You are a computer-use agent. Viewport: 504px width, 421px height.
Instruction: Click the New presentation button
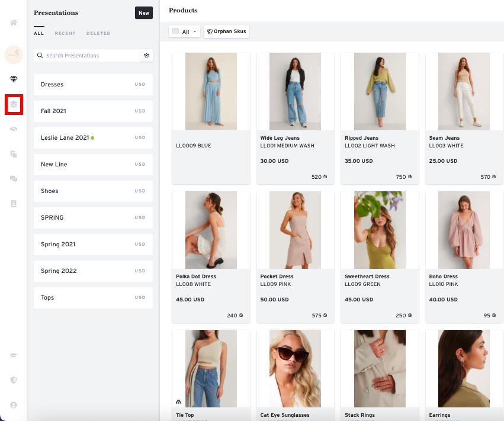click(x=143, y=12)
